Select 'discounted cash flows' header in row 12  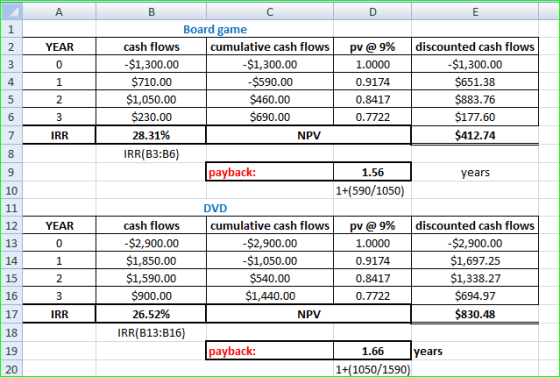click(475, 225)
